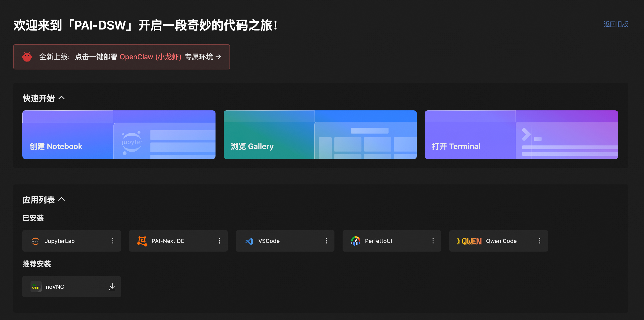Collapse the 快速开始 section chevron
The width and height of the screenshot is (644, 320).
point(62,98)
